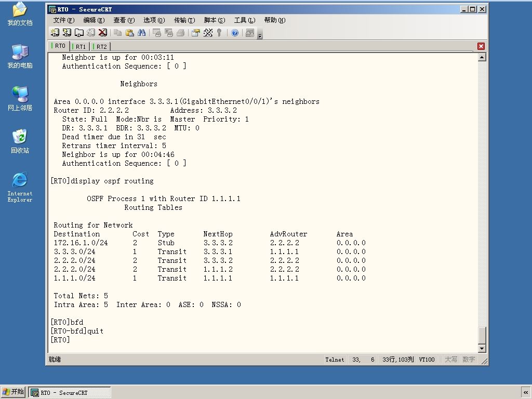Click the Quick Connect lightning icon
Image resolution: width=532 pixels, height=399 pixels.
click(x=67, y=33)
